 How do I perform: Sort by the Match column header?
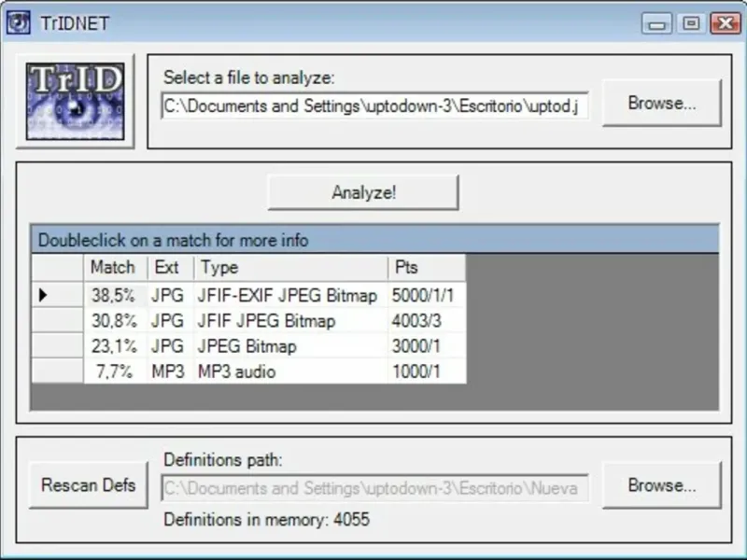(115, 267)
